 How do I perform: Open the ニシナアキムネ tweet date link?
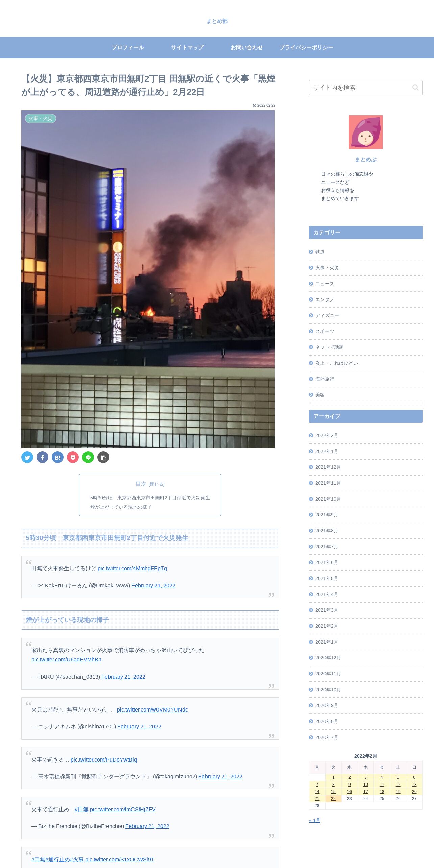coord(139,726)
